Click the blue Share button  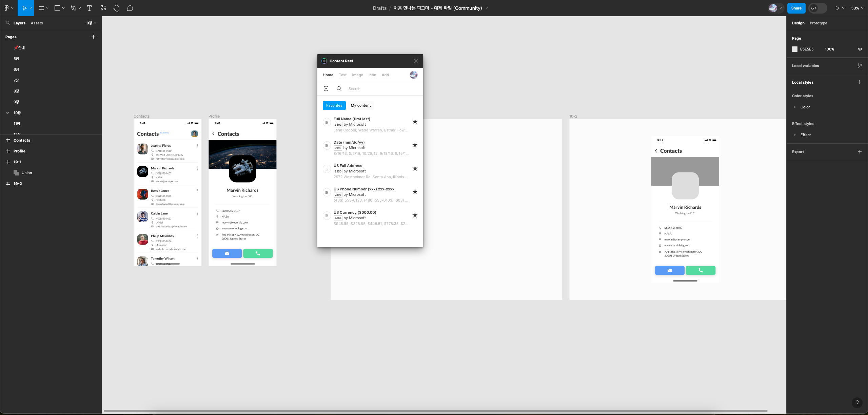pyautogui.click(x=796, y=8)
